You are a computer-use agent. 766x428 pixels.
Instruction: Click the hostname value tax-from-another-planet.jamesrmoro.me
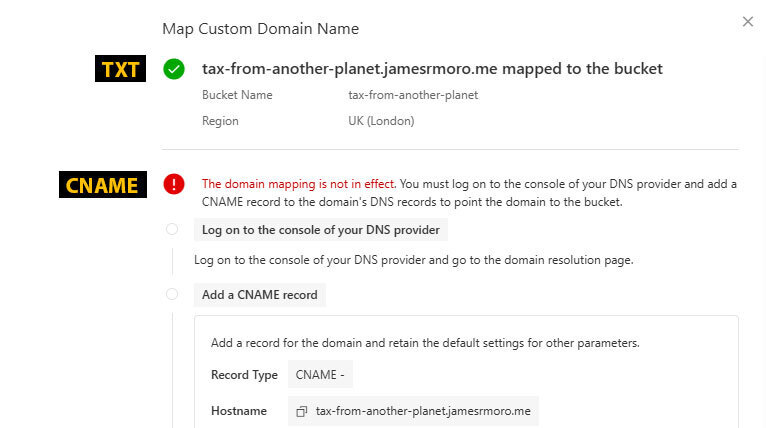[423, 411]
